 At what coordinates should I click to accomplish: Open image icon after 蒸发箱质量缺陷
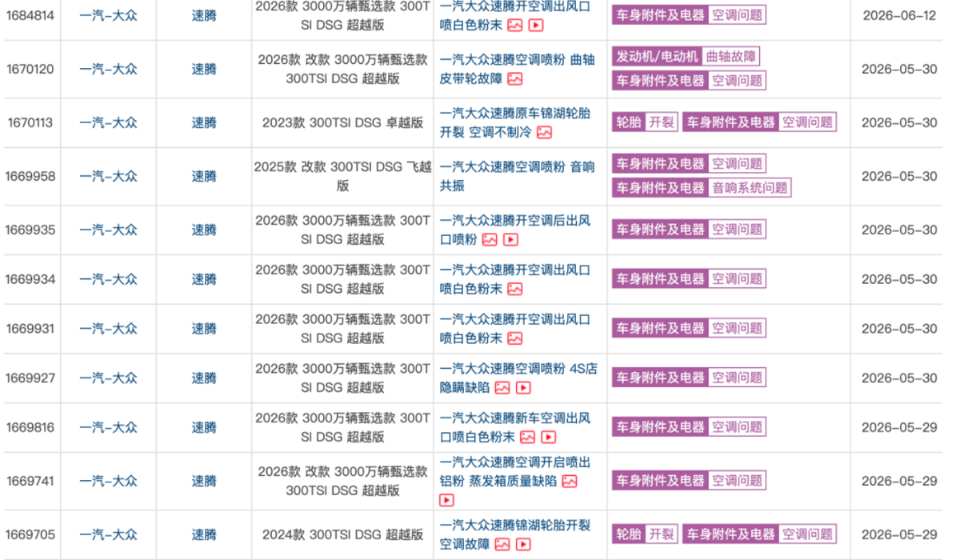[x=569, y=481]
